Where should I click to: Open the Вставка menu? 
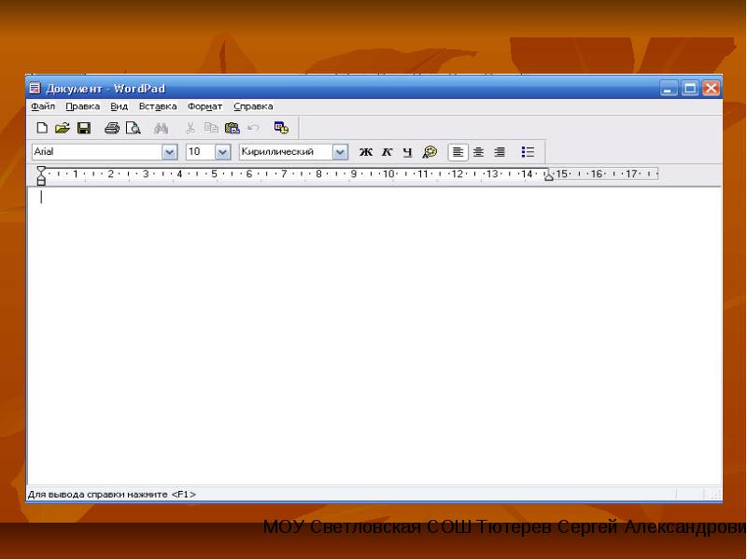(x=158, y=106)
